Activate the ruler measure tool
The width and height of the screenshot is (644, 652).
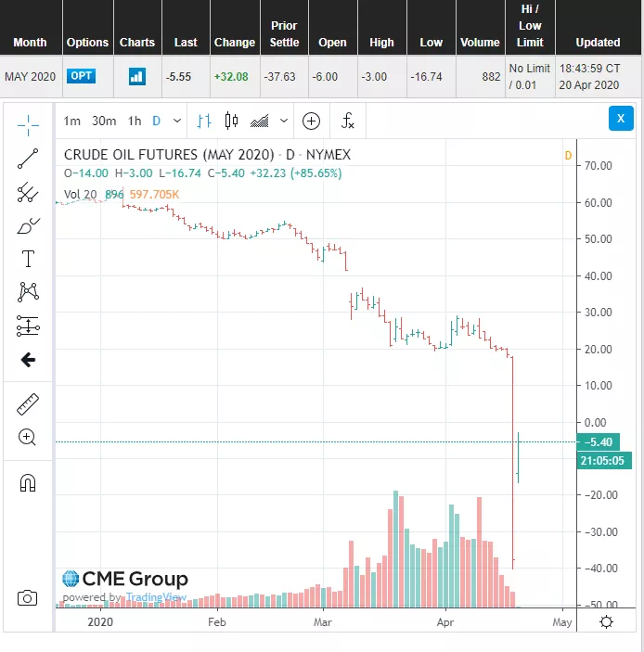tap(28, 404)
